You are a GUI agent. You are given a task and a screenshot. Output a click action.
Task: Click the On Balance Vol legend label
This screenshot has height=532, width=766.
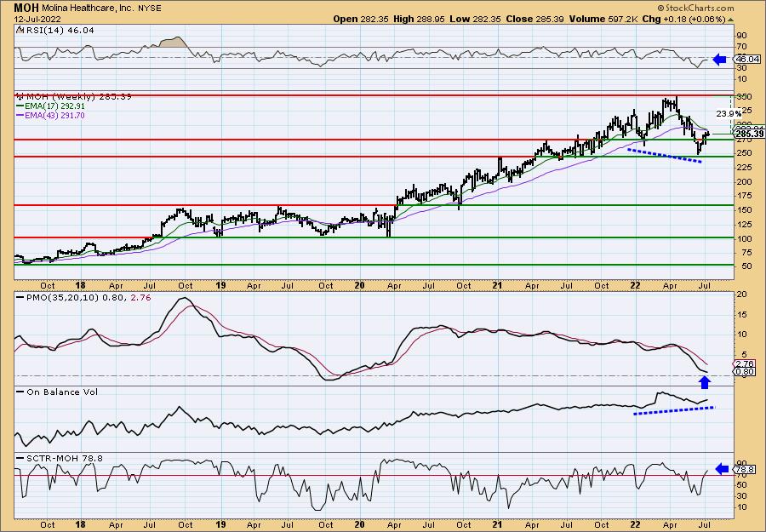62,392
